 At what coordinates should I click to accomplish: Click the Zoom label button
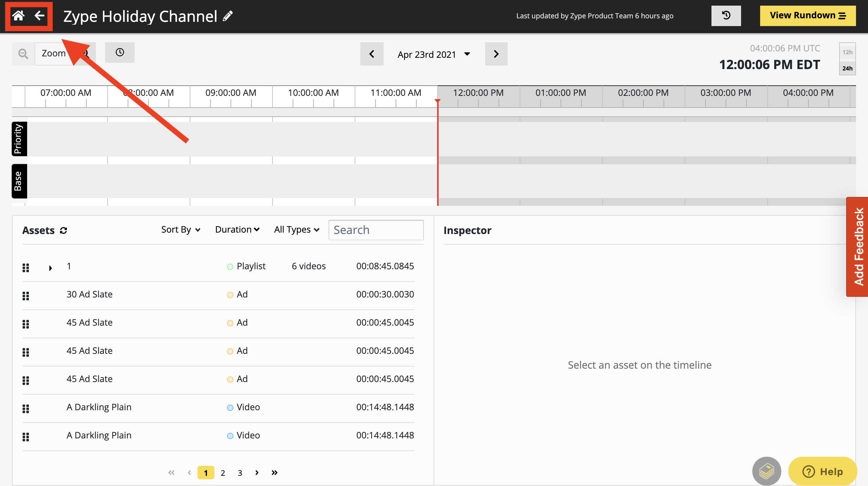point(54,54)
